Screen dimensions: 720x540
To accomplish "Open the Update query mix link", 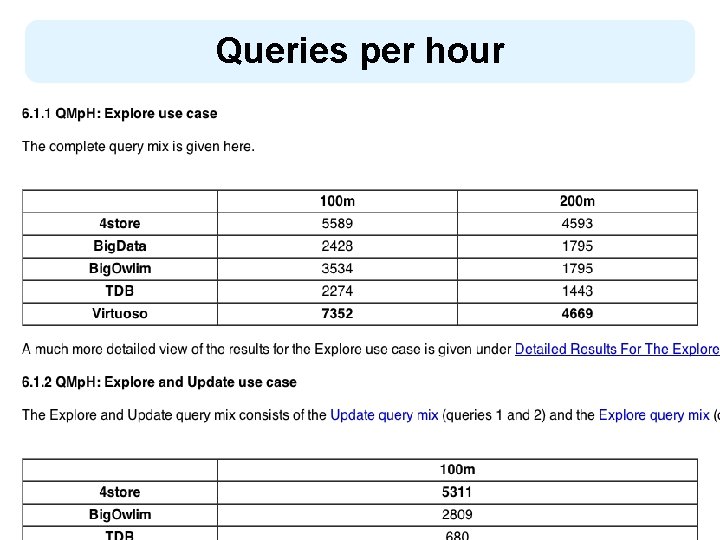I will (384, 415).
